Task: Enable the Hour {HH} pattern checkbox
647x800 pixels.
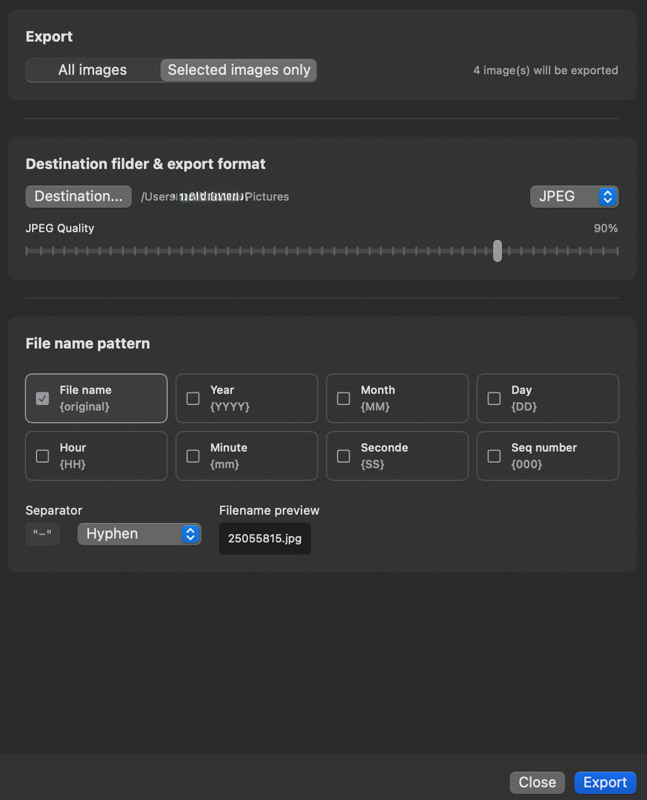Action: click(41, 455)
